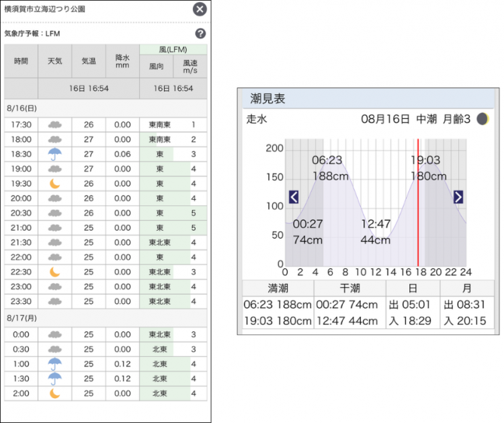This screenshot has width=504, height=423.
Task: Click the 0.06 precipitation value at 18:30
Action: [122, 154]
